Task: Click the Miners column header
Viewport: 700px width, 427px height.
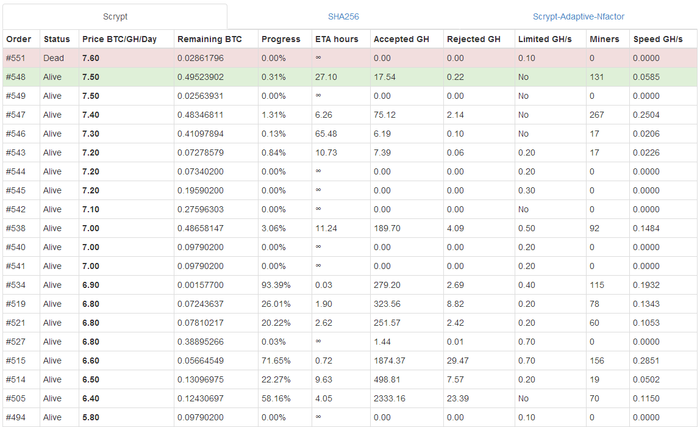Action: tap(604, 39)
